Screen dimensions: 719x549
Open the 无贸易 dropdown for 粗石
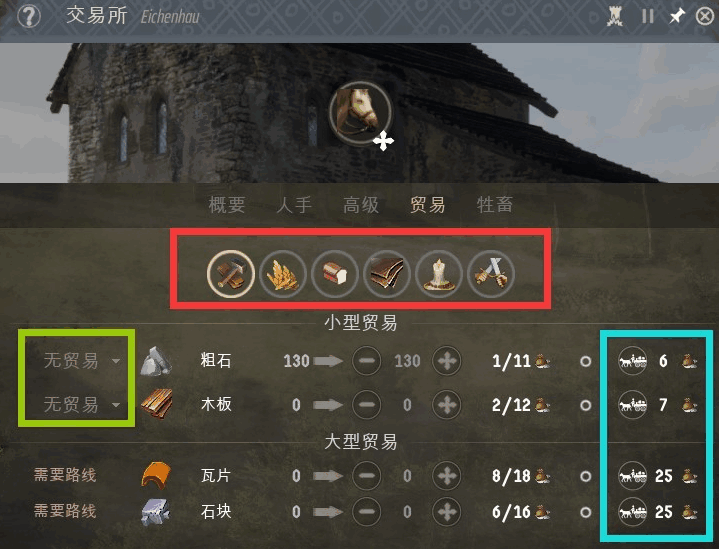[82, 361]
